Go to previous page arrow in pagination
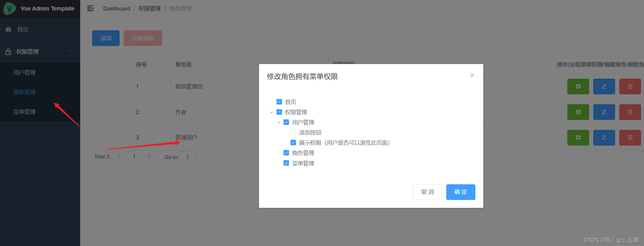This screenshot has width=644, height=246. pyautogui.click(x=119, y=157)
